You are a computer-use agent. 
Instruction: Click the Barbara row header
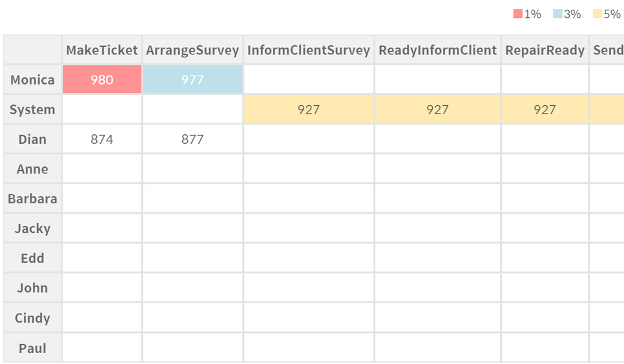pos(32,199)
